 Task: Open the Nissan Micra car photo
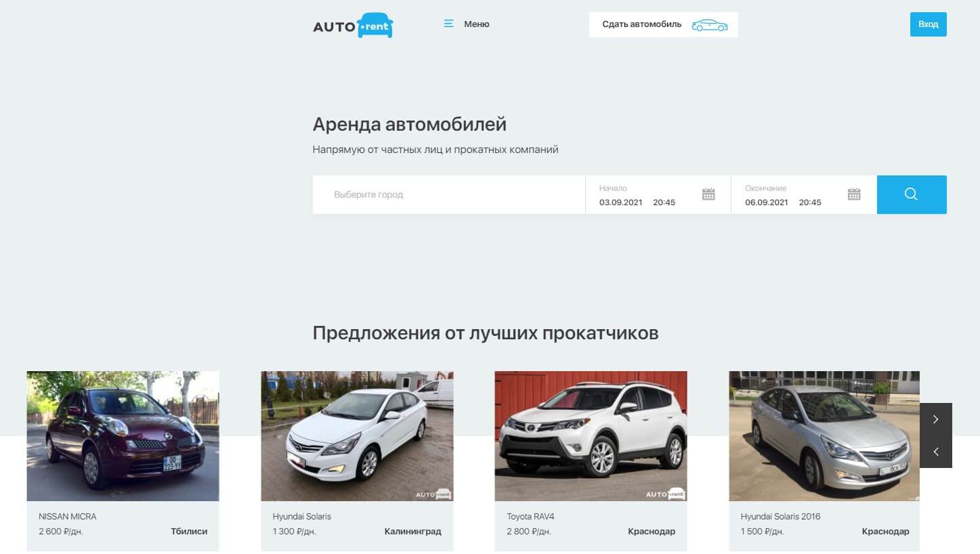(123, 435)
